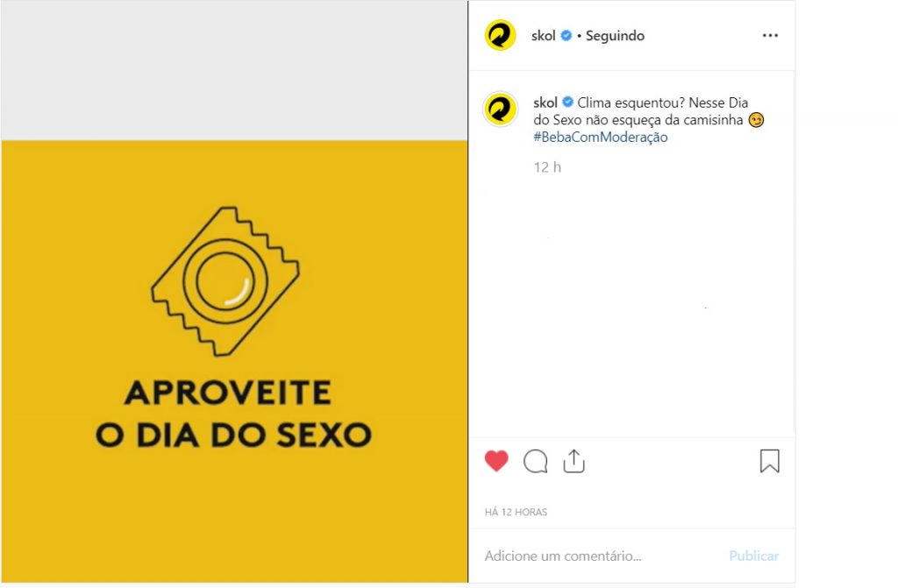Click the verified badge in the caption
Viewport: 898px width, 588px height.
coord(567,103)
